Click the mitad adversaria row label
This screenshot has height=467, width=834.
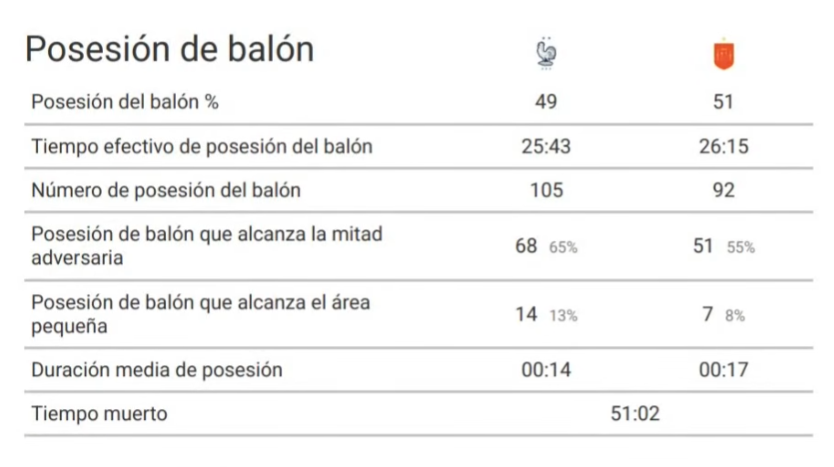click(207, 246)
